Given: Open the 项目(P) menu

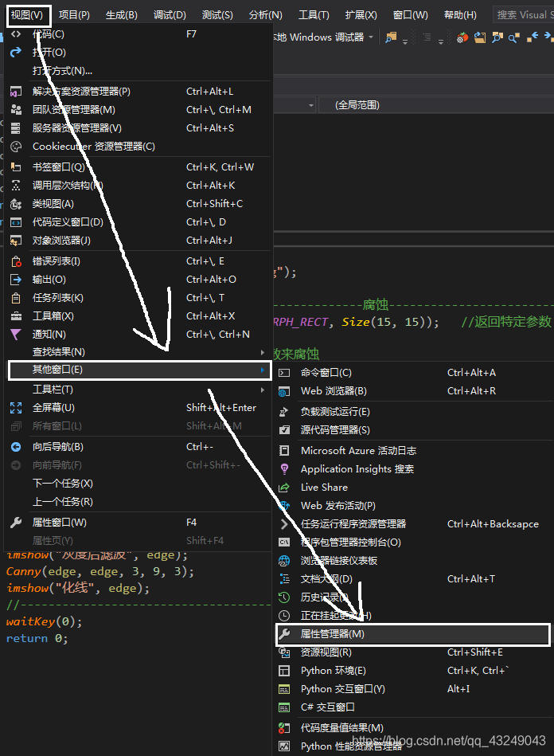Looking at the screenshot, I should (x=74, y=15).
